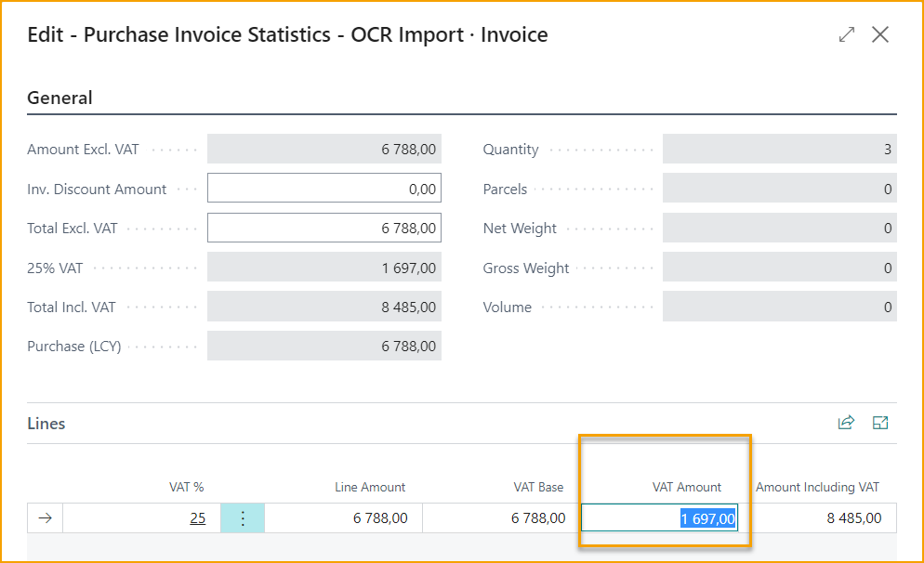Open the 25 VAT % drill-down link

pos(198,517)
